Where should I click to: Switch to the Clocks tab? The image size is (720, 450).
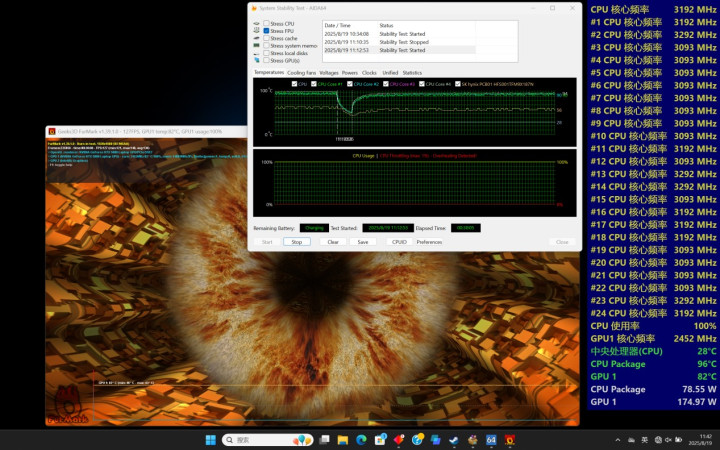pyautogui.click(x=369, y=72)
